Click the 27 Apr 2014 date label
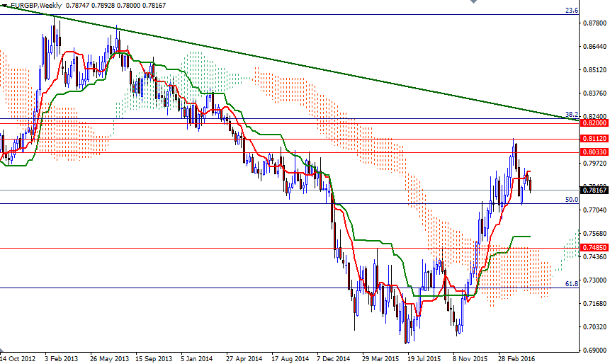The height and width of the screenshot is (364, 610). 244,358
